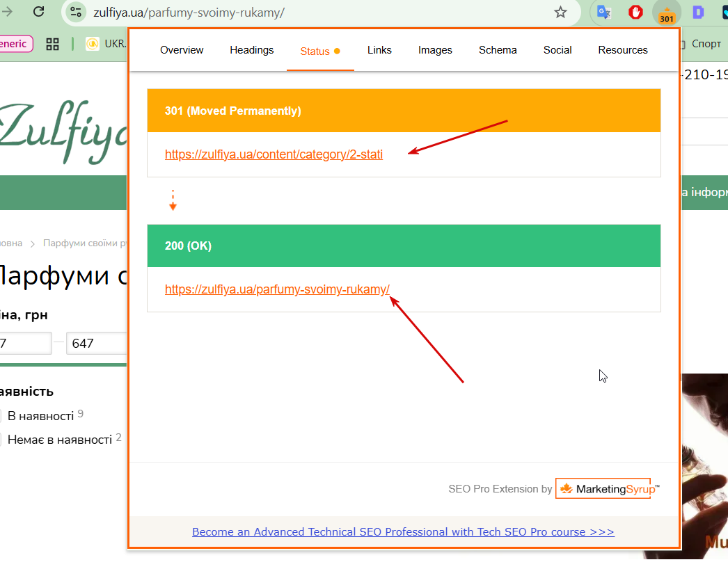Screen dimensions: 728x569
Task: Open the Images tab
Action: click(435, 50)
